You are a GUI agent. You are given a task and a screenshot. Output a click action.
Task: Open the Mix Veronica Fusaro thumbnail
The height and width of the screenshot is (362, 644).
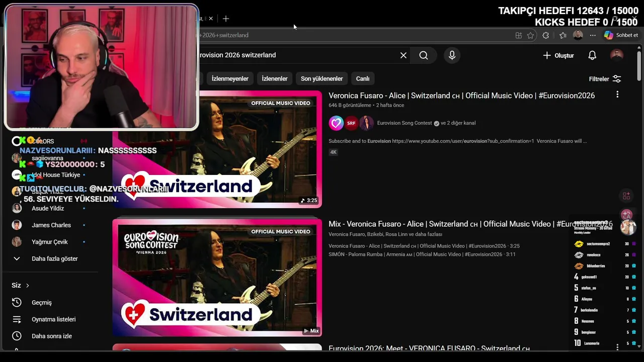[217, 278]
